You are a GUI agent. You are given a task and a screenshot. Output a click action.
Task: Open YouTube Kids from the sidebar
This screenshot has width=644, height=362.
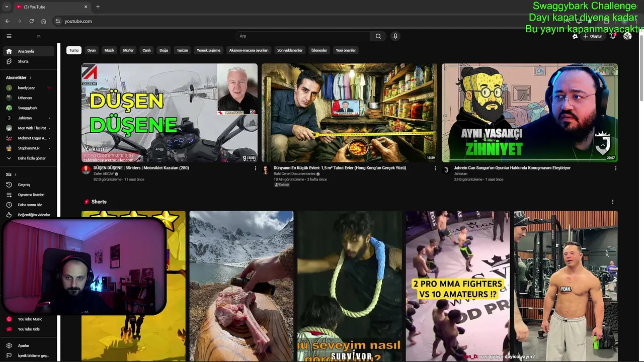click(29, 329)
